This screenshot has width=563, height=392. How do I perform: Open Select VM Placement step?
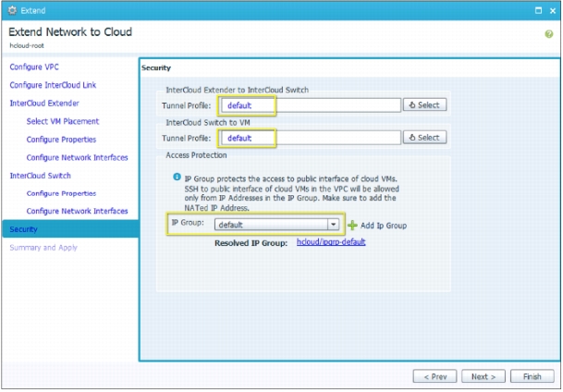(63, 121)
